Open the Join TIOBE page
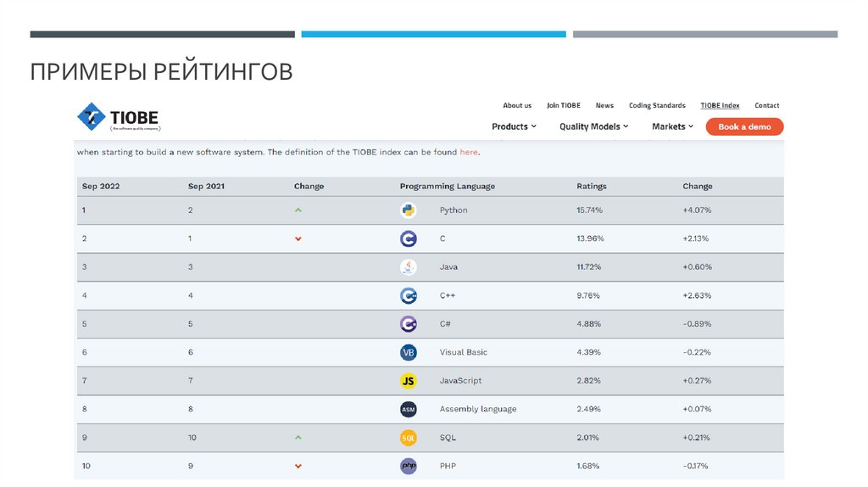Image resolution: width=868 pixels, height=487 pixels. pos(564,105)
